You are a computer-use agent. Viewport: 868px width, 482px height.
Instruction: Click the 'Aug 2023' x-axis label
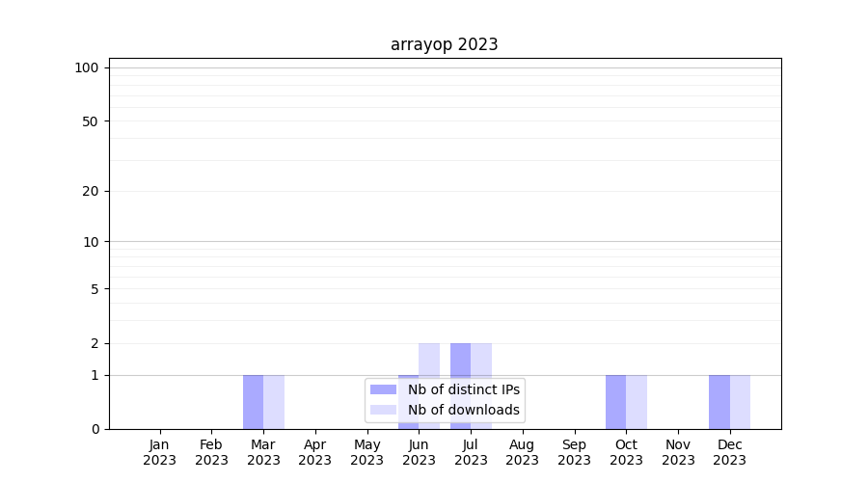click(523, 452)
